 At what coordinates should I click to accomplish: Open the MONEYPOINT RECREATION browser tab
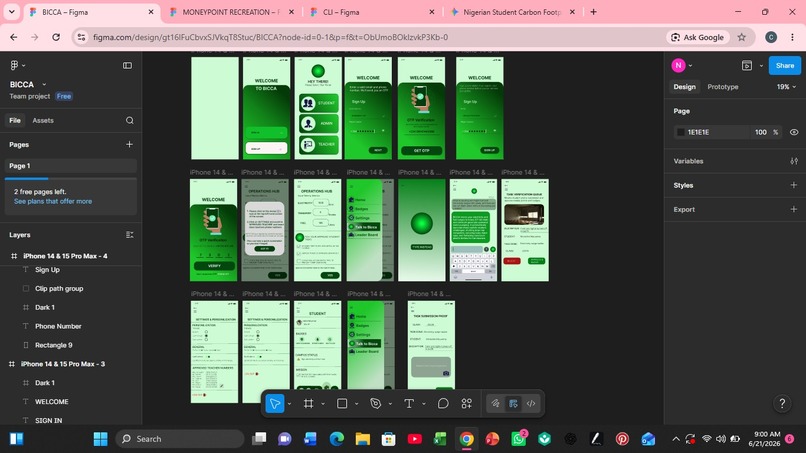coord(231,12)
